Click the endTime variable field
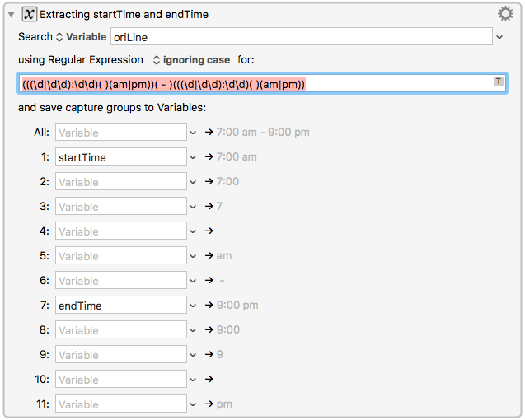This screenshot has width=525, height=420. pyautogui.click(x=120, y=306)
